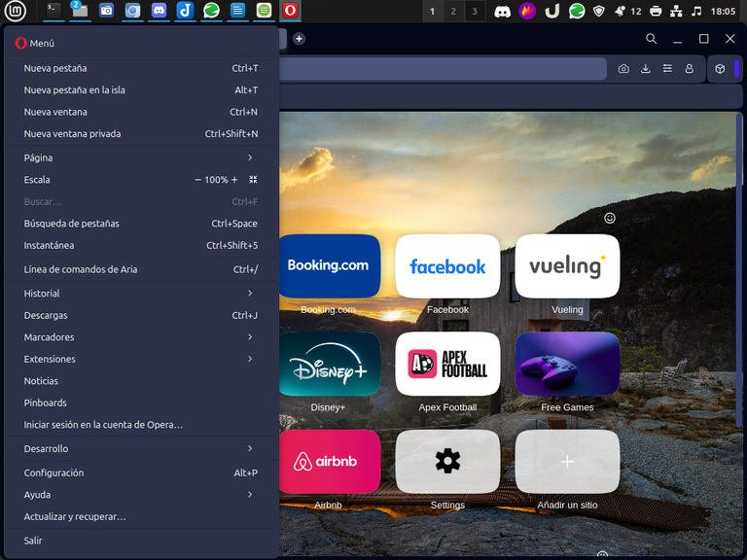Open the easy setup sliders icon
747x560 pixels.
[667, 69]
